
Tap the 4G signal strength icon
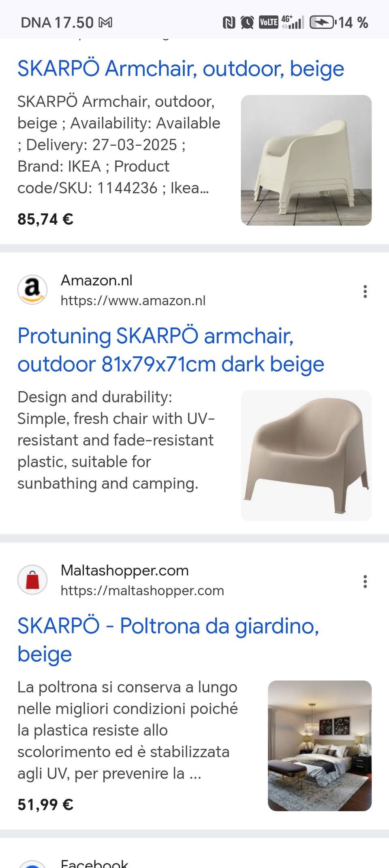(x=293, y=23)
